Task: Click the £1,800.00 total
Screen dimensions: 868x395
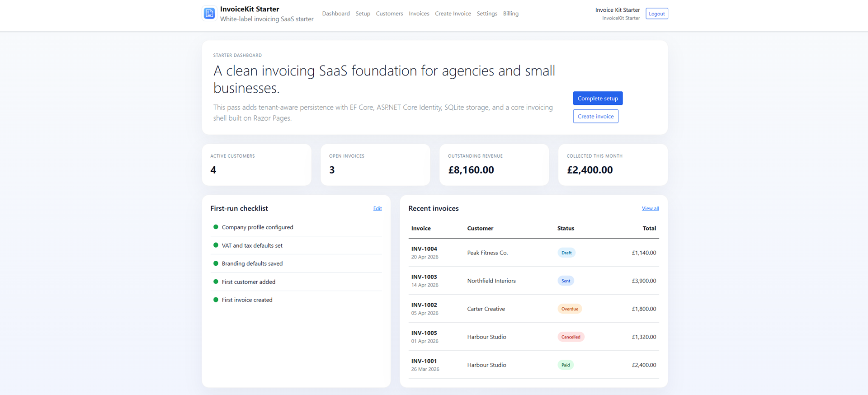Action: [x=644, y=309]
